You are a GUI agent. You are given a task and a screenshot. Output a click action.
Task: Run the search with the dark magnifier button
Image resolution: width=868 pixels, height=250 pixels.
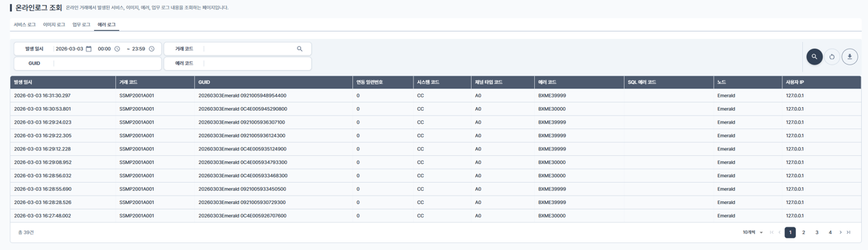[815, 57]
